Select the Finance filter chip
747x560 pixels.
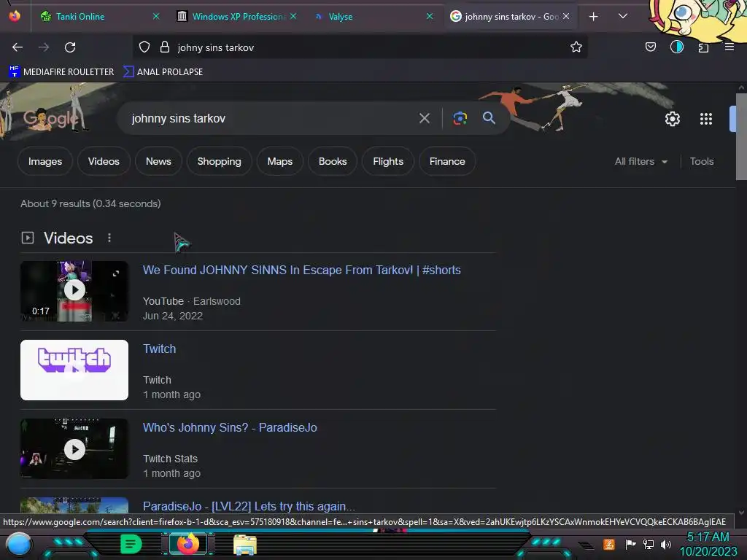click(x=447, y=161)
